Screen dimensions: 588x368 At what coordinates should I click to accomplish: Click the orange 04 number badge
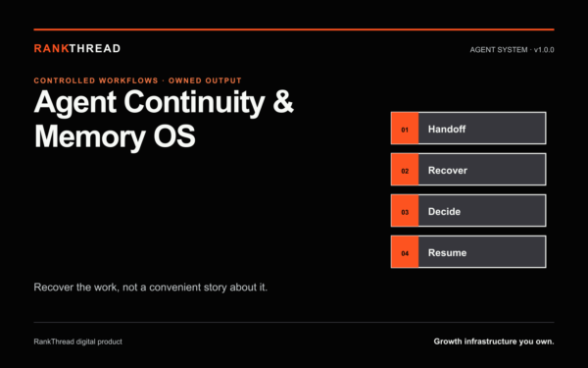pos(405,252)
